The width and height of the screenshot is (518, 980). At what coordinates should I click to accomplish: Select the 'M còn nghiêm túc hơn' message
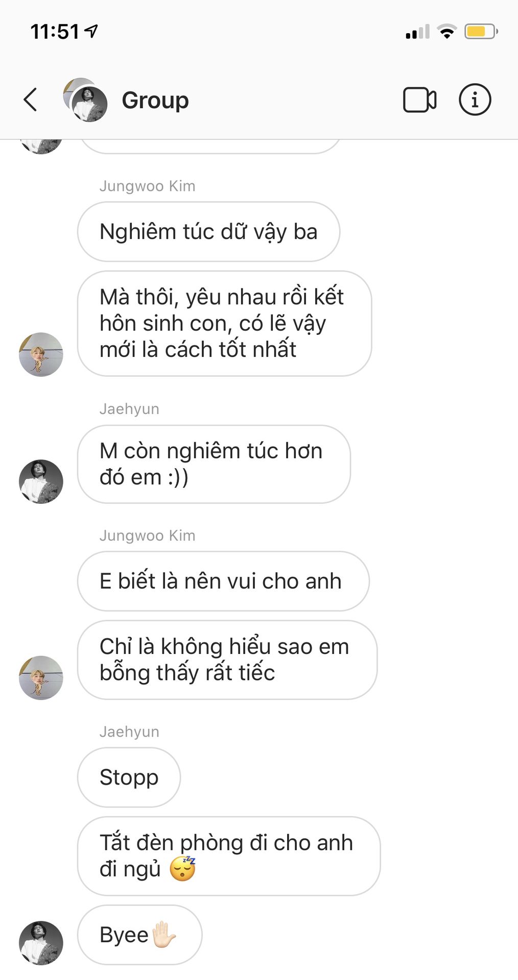[x=214, y=464]
